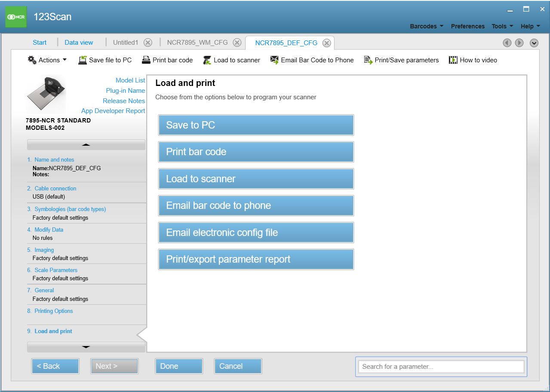Click the Done button
Viewport: 550px width, 392px height.
[x=178, y=366]
